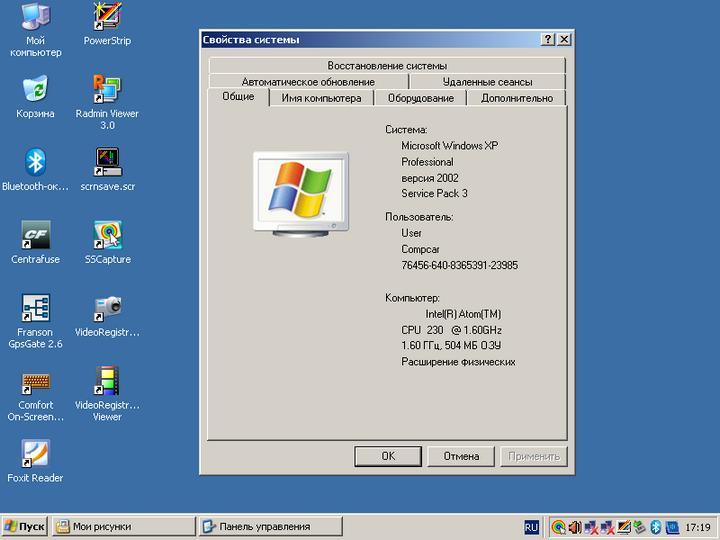Viewport: 720px width, 540px height.
Task: Click the Foxit Reader desktop icon
Action: click(x=36, y=454)
